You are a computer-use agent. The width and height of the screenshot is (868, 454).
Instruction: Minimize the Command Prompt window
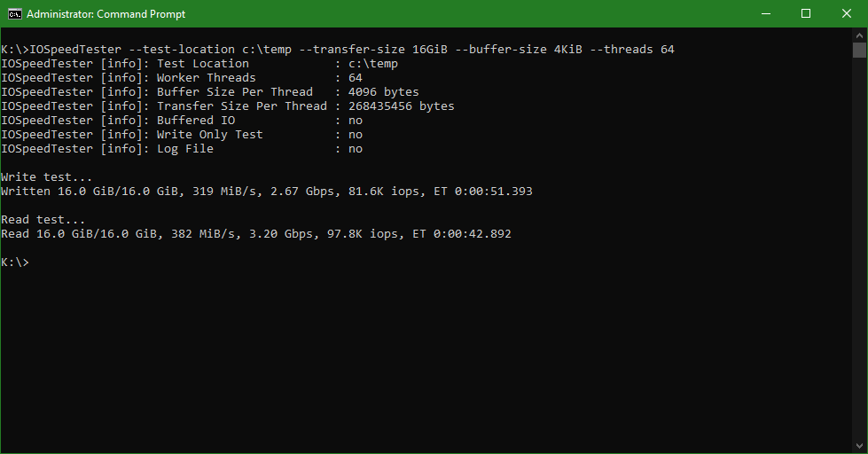coord(765,13)
